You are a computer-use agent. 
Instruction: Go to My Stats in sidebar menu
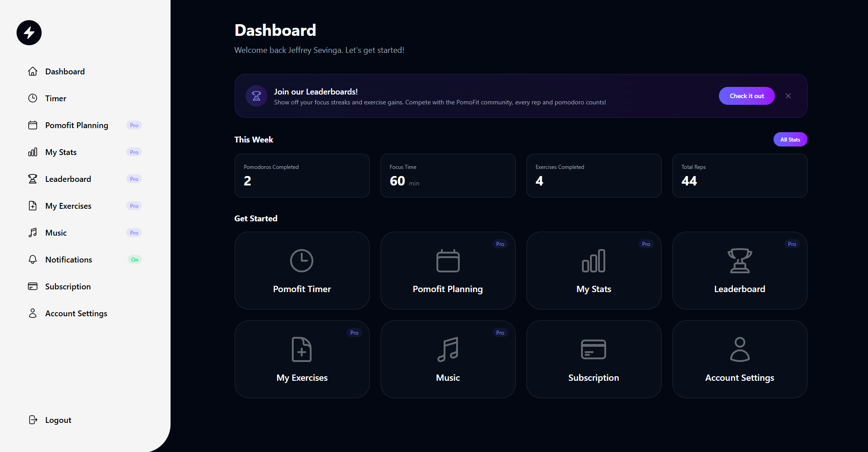(61, 152)
